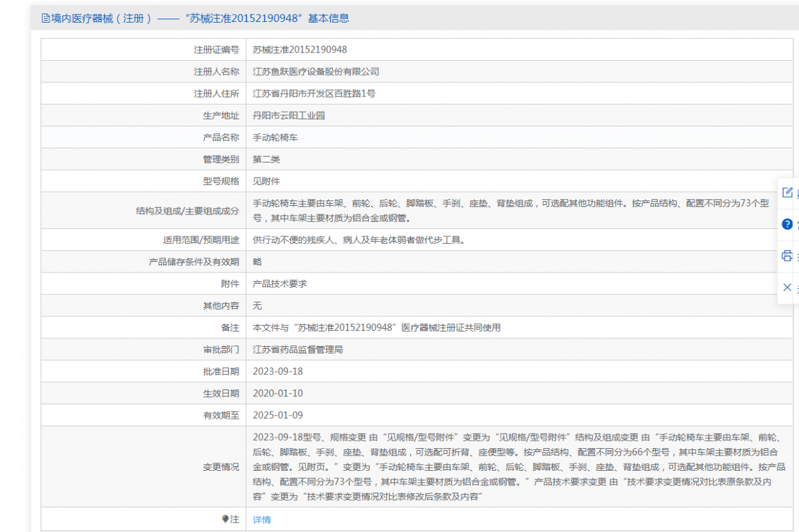Select registrant name 江苏鱼跃医疗设备股份有限公司
The width and height of the screenshot is (799, 532).
(x=316, y=72)
